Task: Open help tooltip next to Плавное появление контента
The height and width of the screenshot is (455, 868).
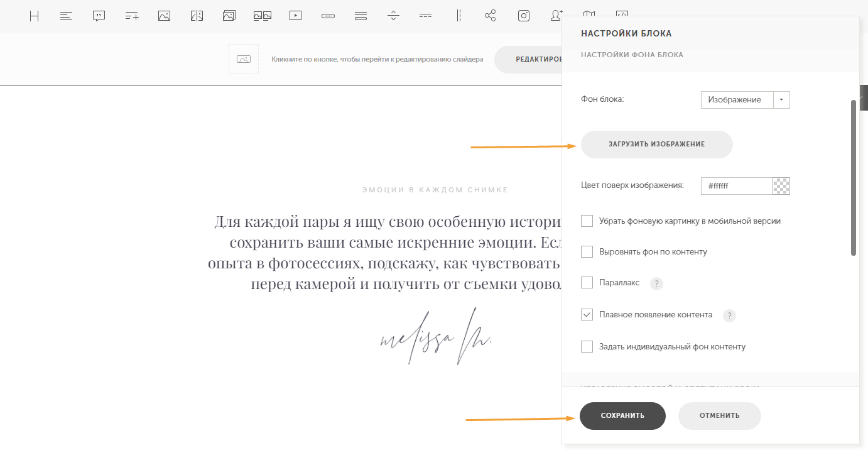Action: point(729,315)
